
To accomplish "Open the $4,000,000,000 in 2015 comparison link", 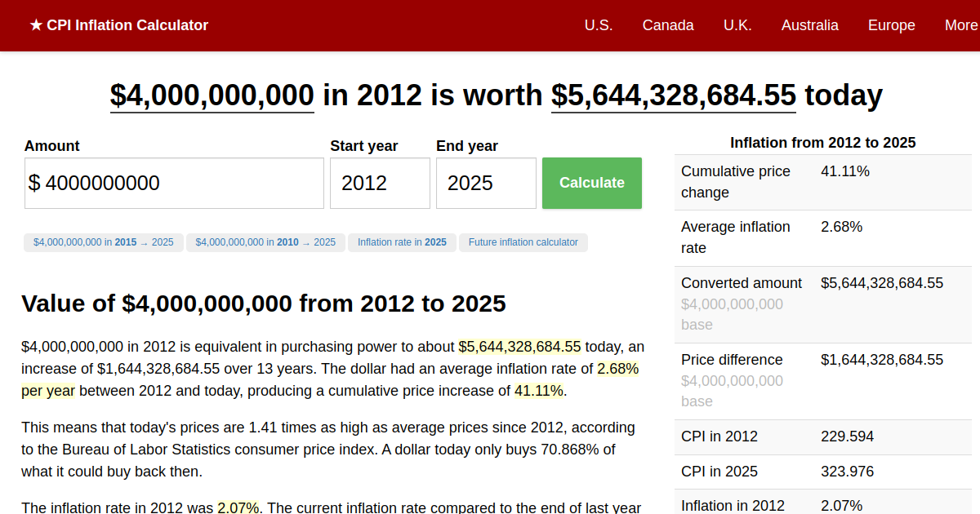I will point(103,242).
